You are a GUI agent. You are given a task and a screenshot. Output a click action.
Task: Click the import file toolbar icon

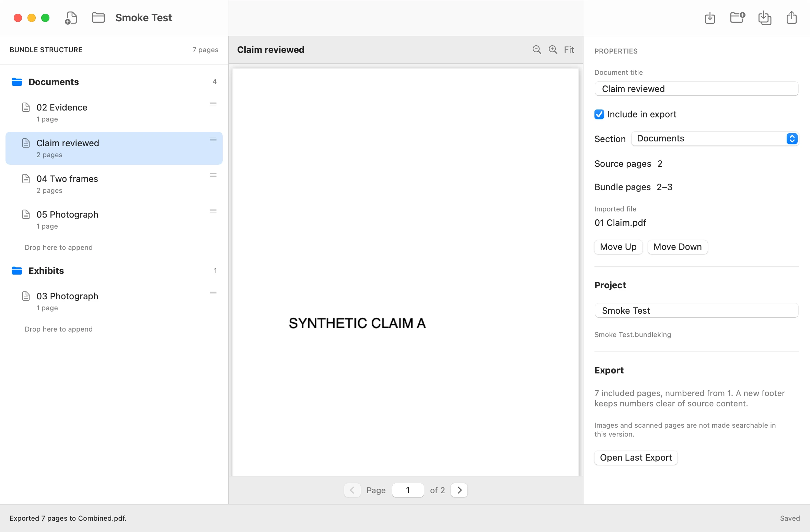[x=710, y=18]
